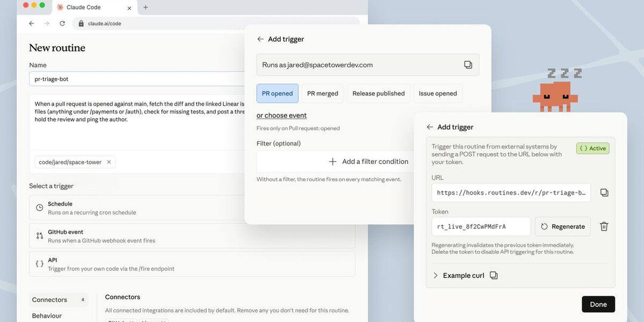
Task: Click the API curly braces icon
Action: coord(39,264)
